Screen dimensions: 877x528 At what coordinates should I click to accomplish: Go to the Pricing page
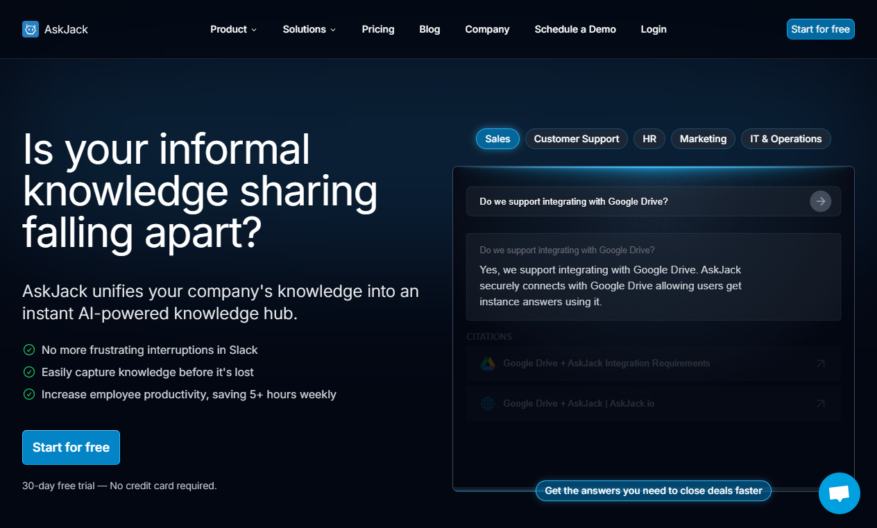378,29
